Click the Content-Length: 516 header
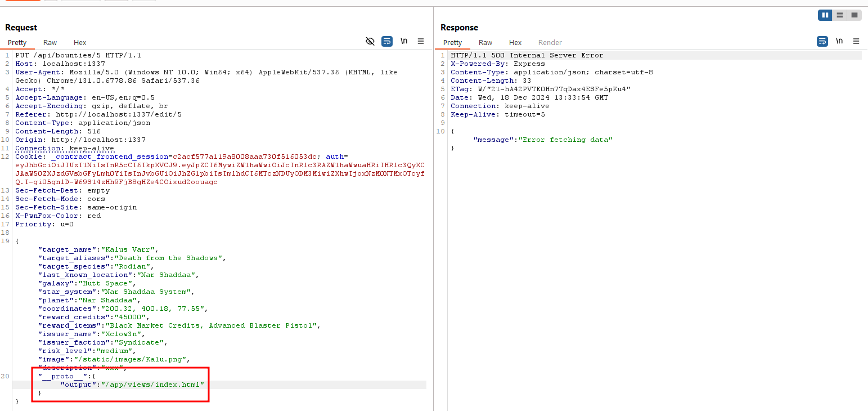 (x=58, y=131)
